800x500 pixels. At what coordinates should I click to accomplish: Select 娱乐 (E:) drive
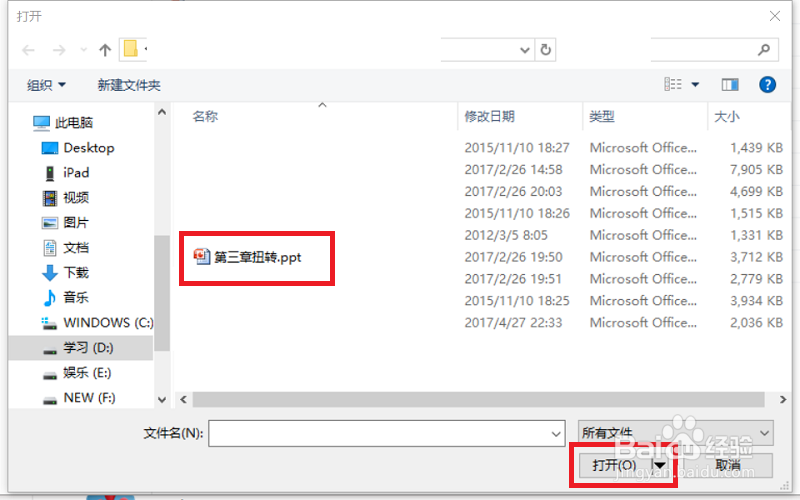(x=77, y=373)
